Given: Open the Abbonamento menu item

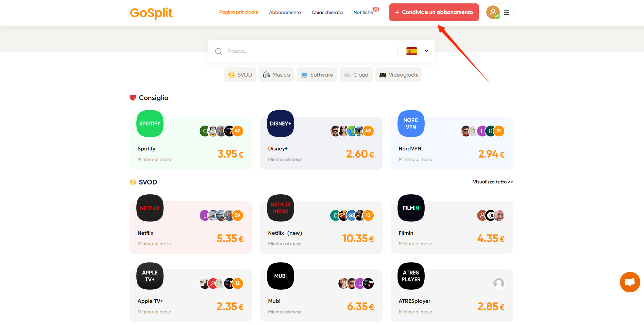Looking at the screenshot, I should point(285,12).
